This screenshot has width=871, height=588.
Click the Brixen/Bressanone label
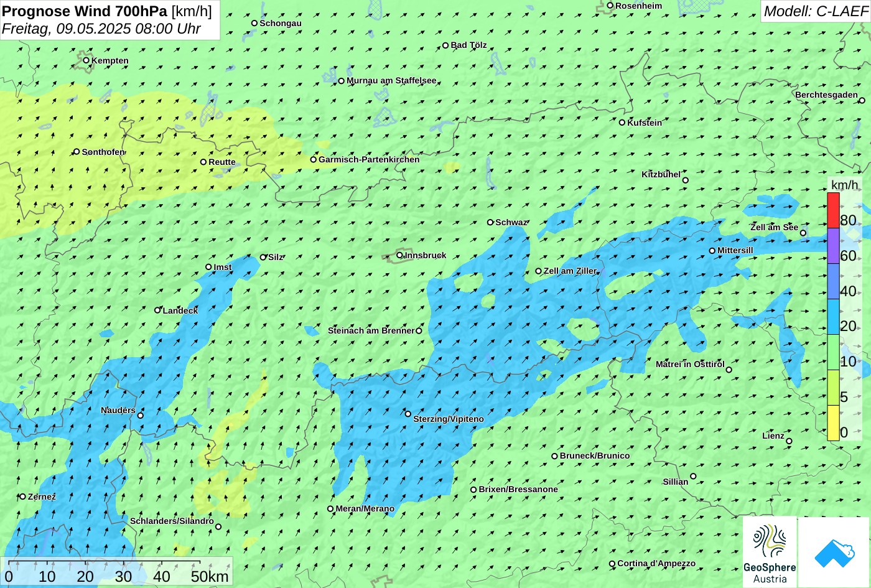518,489
